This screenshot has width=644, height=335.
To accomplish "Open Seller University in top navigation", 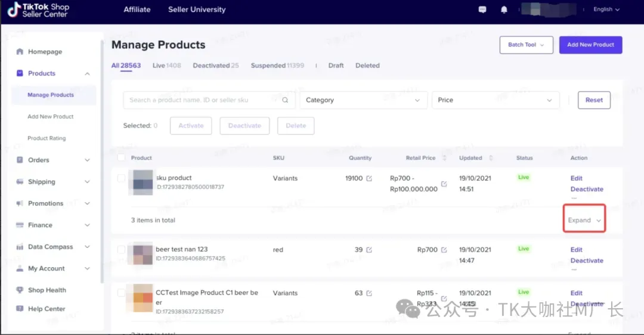I will click(197, 10).
